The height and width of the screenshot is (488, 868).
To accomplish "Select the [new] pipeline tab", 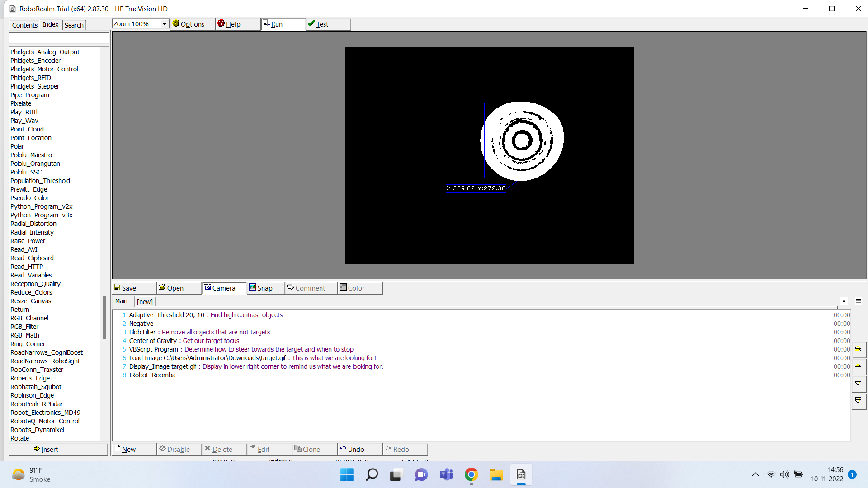I will [x=145, y=301].
